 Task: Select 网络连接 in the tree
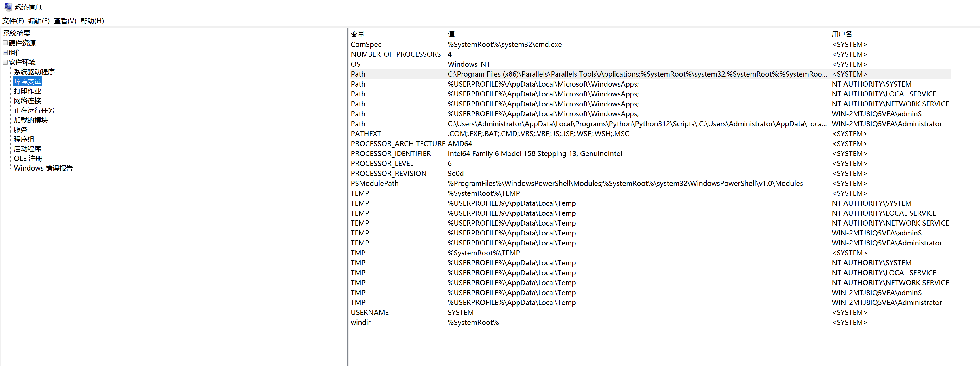28,101
